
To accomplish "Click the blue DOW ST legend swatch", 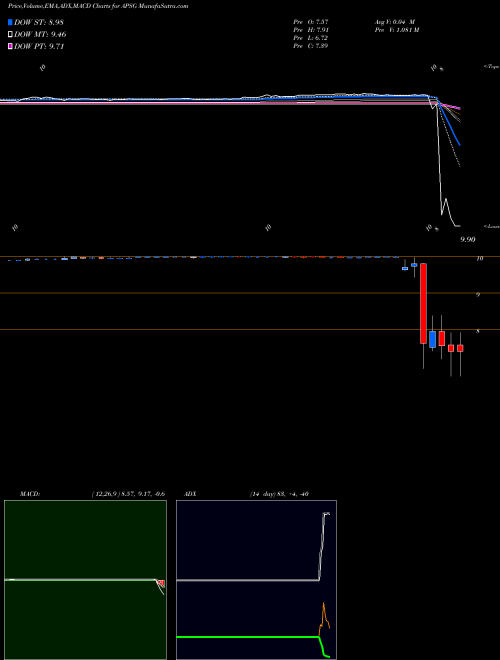I will [10, 22].
